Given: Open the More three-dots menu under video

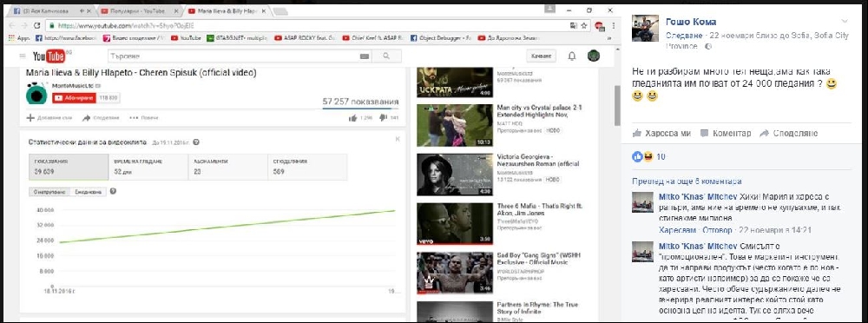Looking at the screenshot, I should pyautogui.click(x=134, y=117).
